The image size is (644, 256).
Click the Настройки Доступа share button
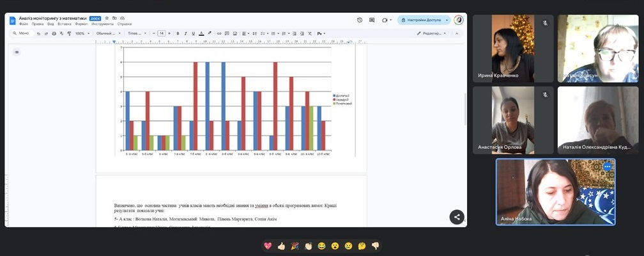pos(424,20)
